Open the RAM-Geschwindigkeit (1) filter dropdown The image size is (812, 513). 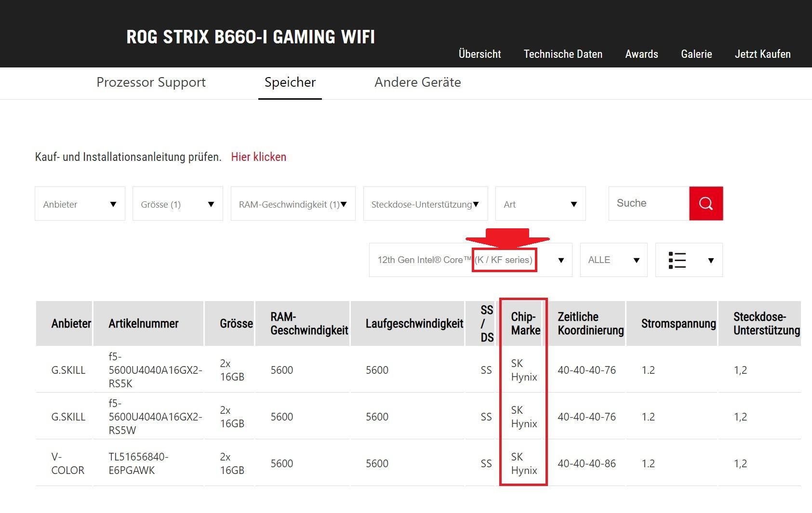293,204
